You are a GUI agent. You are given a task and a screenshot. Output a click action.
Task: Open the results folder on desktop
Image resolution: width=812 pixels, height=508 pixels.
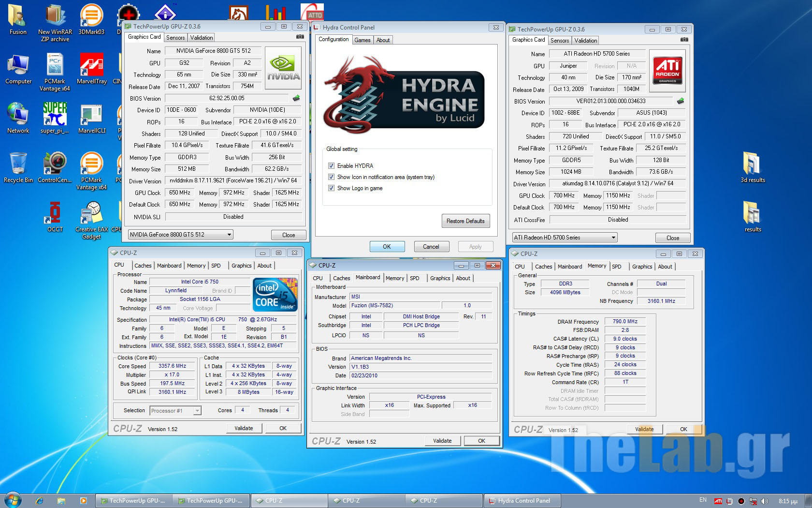pyautogui.click(x=753, y=217)
